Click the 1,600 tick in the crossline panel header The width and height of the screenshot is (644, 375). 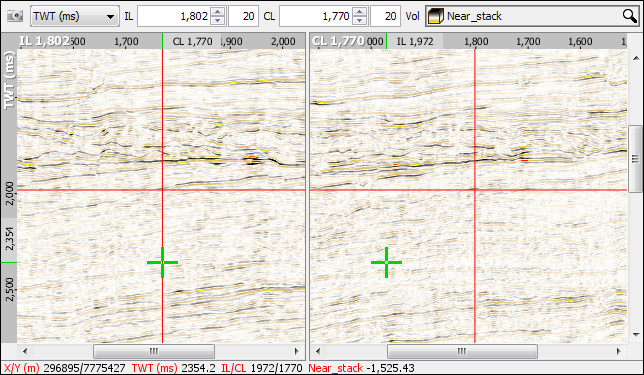click(x=580, y=41)
